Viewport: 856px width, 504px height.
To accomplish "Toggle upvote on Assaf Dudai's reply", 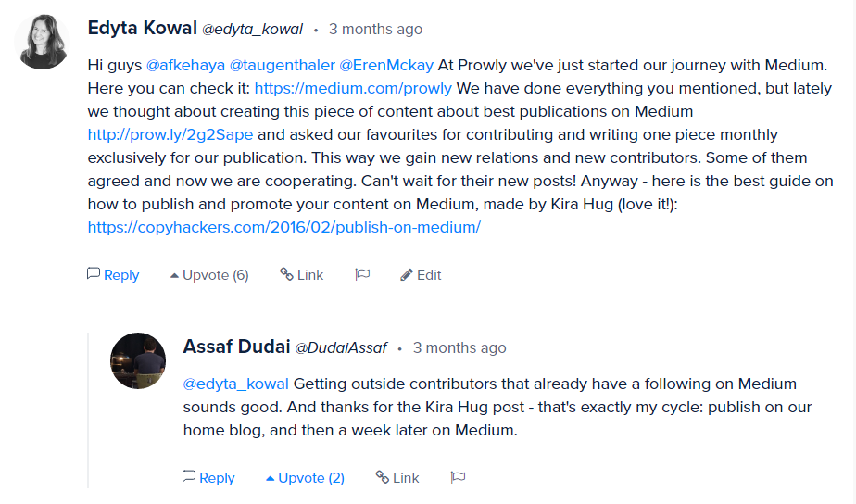I will point(305,477).
